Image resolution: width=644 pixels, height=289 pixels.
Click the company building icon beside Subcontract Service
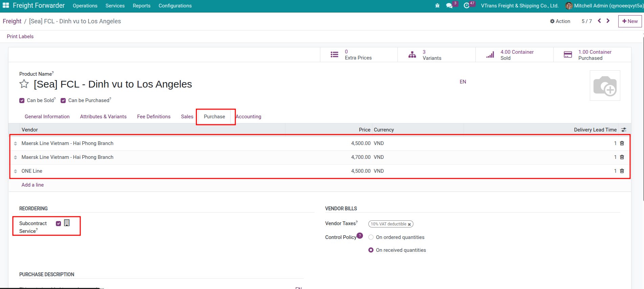point(67,223)
